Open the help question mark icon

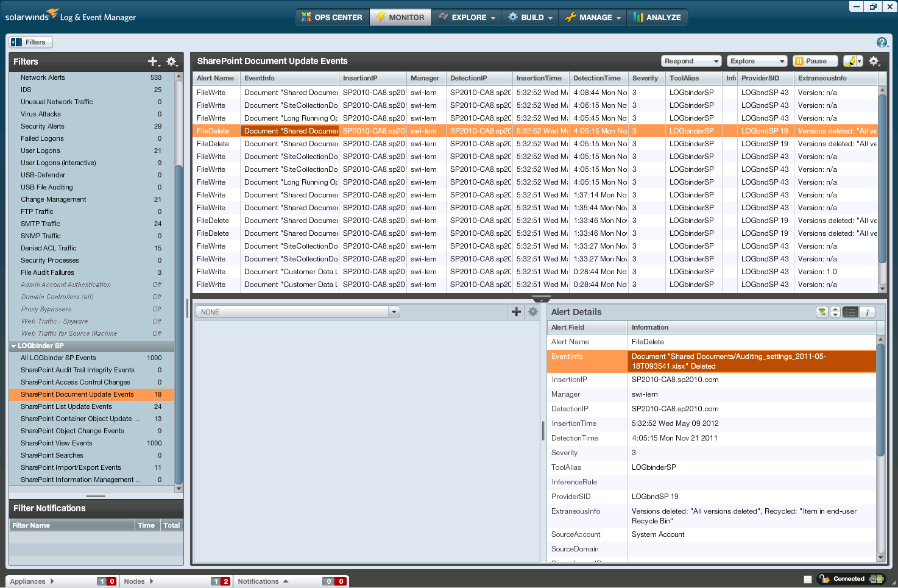point(882,42)
